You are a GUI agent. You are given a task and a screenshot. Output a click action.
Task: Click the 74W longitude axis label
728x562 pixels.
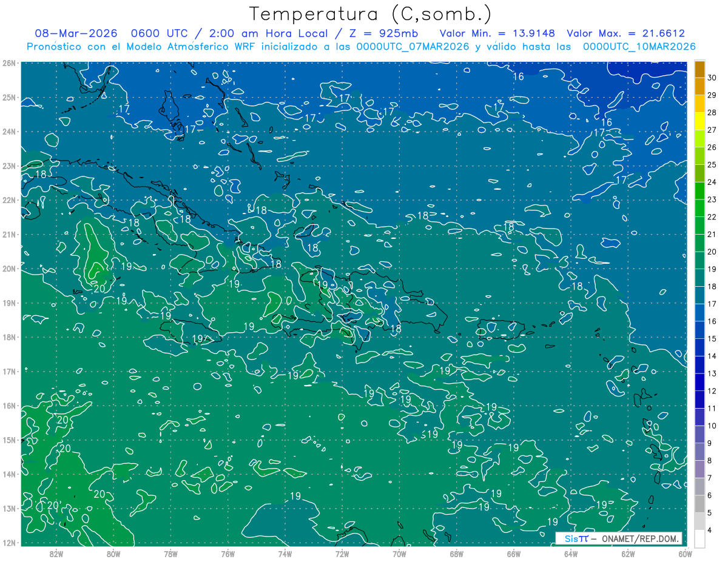(285, 553)
